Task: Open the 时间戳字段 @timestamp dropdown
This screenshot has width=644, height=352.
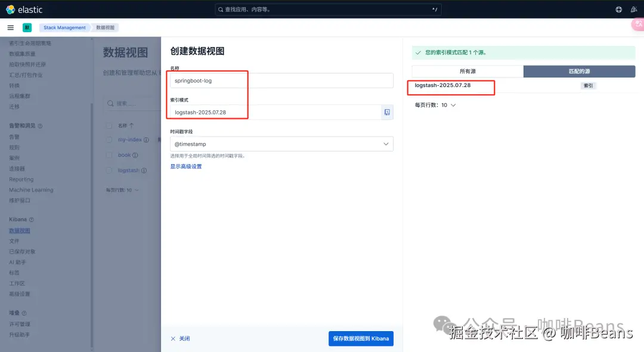Action: (x=281, y=144)
